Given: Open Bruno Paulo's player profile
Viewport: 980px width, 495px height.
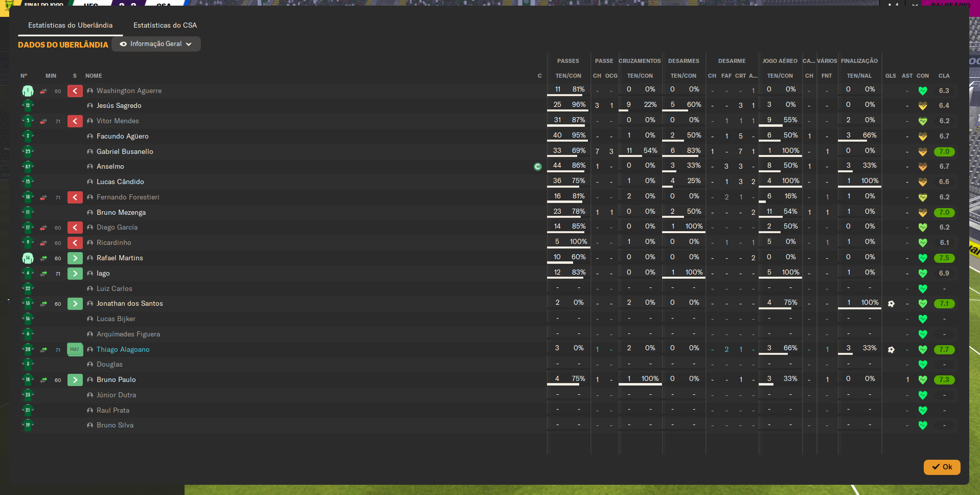Looking at the screenshot, I should (x=116, y=380).
